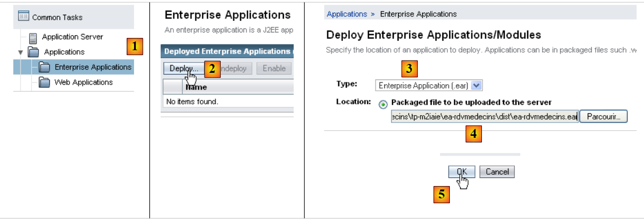This screenshot has width=644, height=219.
Task: Confirm deployment with the OK button
Action: point(461,172)
